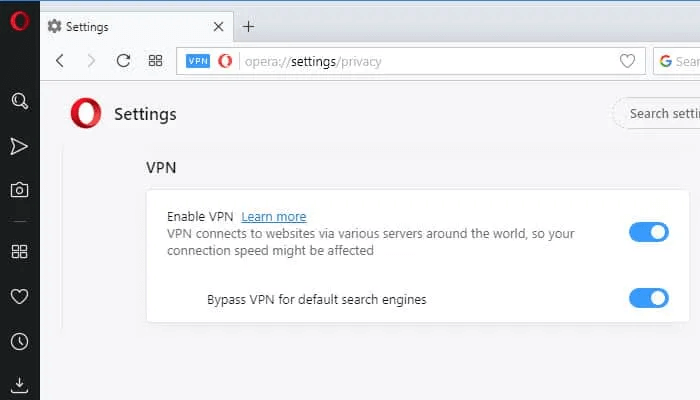Open Downloads in the sidebar
The height and width of the screenshot is (400, 700).
(19, 384)
